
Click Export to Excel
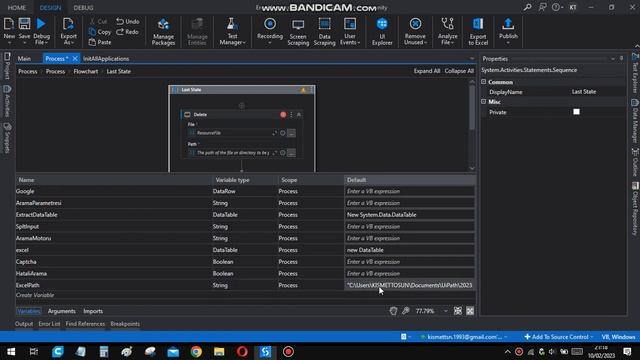pos(478,31)
